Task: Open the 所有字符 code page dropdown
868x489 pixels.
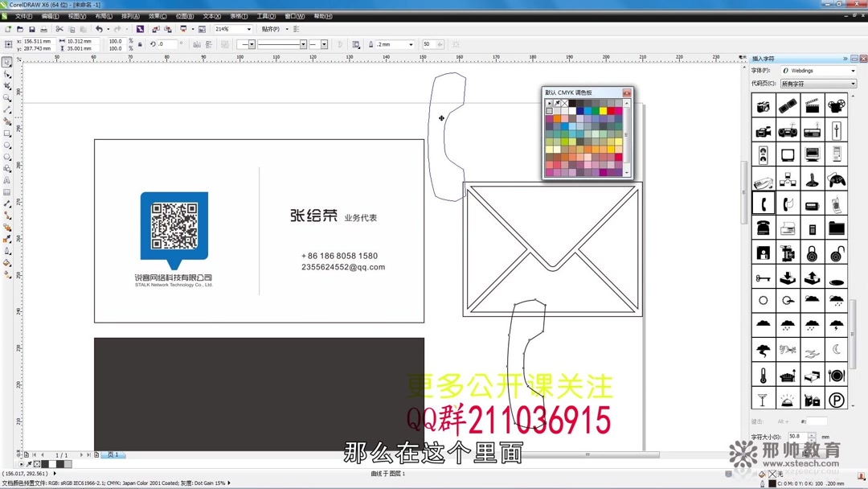Action: click(x=854, y=83)
